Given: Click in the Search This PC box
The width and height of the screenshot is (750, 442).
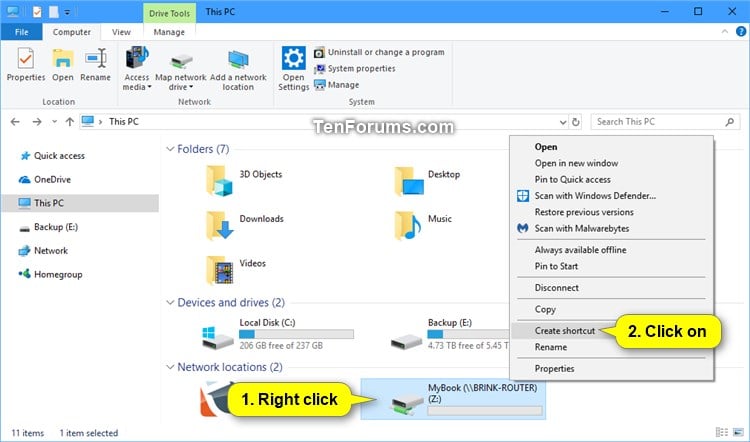Looking at the screenshot, I should point(660,122).
